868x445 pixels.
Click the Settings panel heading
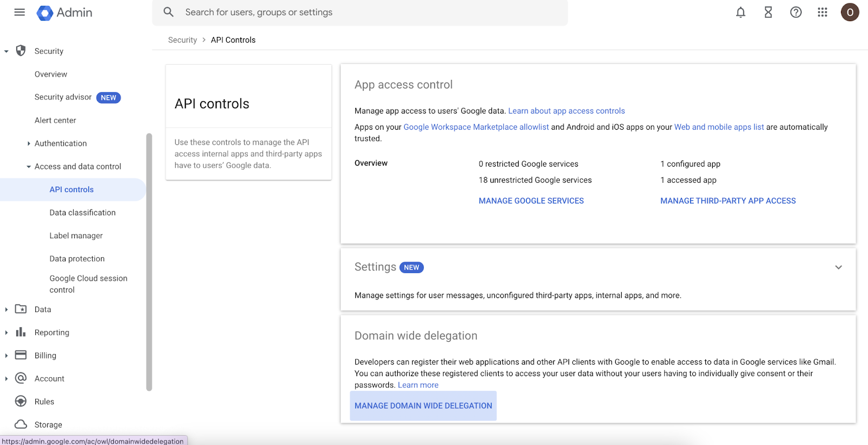pos(375,267)
